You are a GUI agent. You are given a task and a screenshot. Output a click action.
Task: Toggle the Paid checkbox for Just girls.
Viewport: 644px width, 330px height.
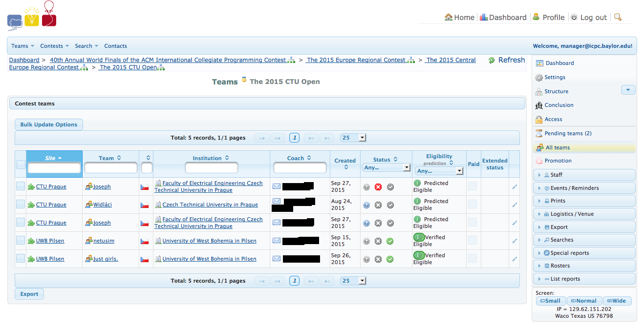[473, 258]
